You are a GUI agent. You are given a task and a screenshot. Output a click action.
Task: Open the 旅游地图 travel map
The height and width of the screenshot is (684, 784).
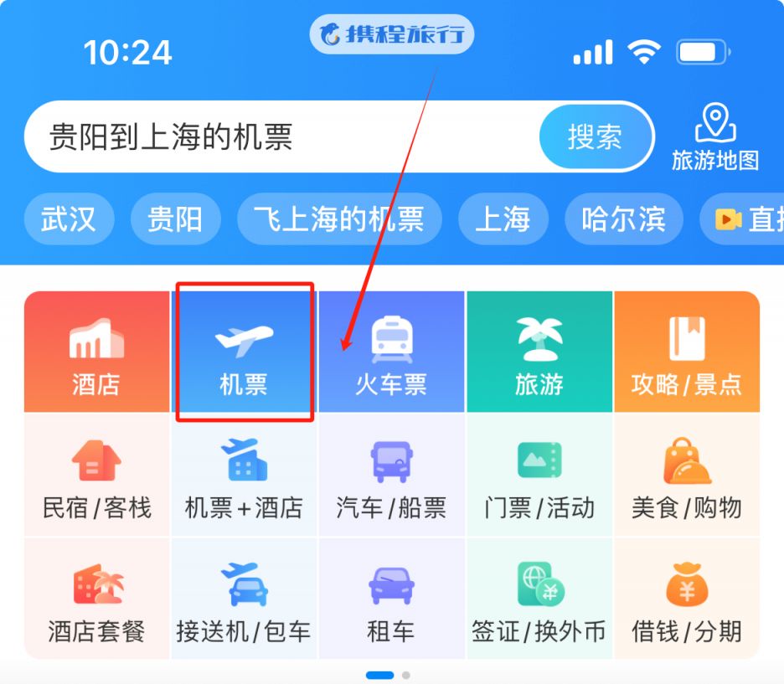(x=715, y=137)
